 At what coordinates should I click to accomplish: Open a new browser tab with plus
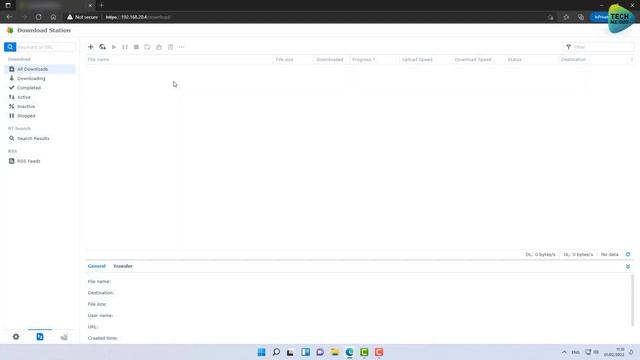[101, 5]
